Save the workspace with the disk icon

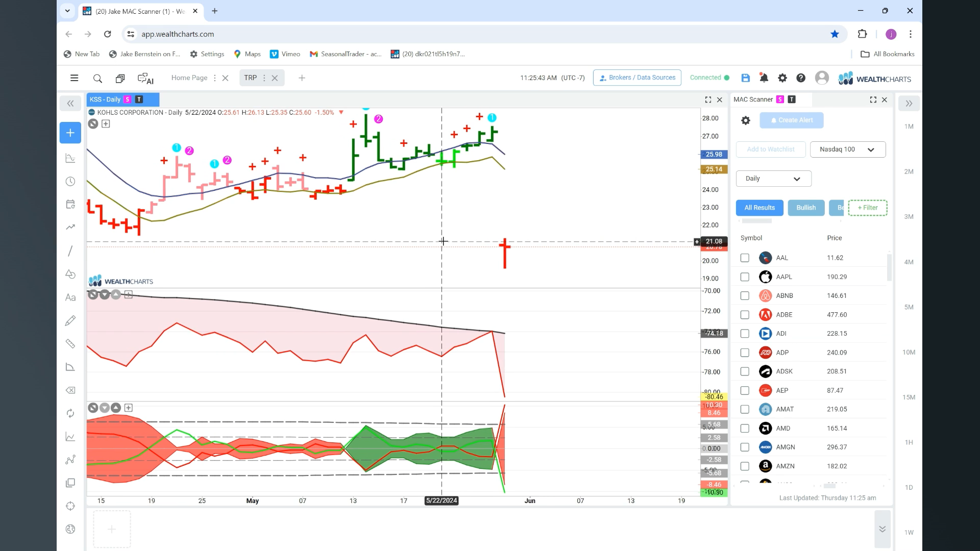pyautogui.click(x=746, y=78)
